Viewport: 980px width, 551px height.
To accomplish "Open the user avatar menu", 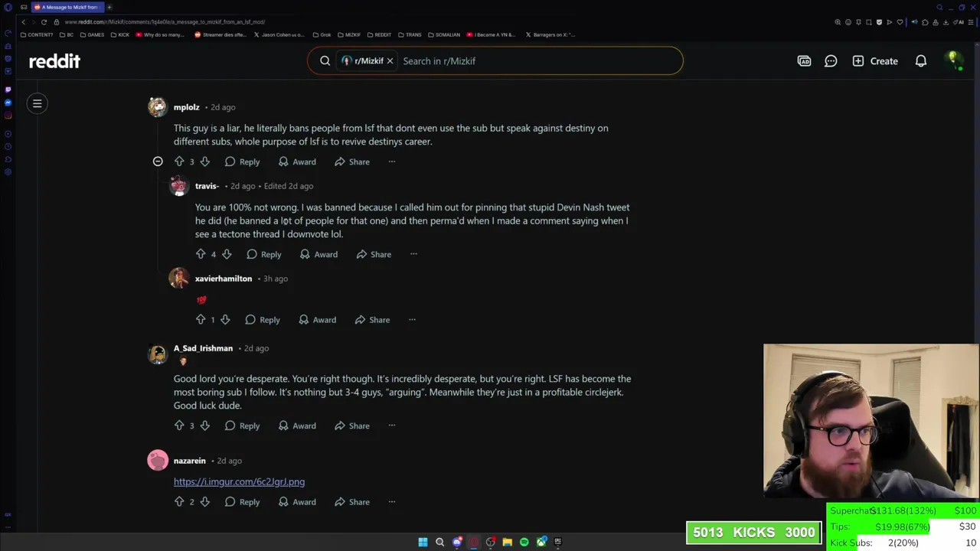I will coord(953,61).
